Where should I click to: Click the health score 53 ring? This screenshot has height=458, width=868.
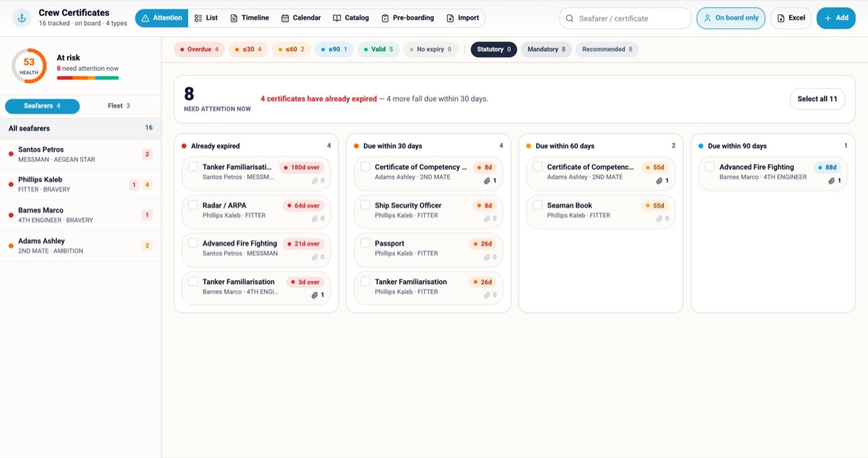coord(29,66)
